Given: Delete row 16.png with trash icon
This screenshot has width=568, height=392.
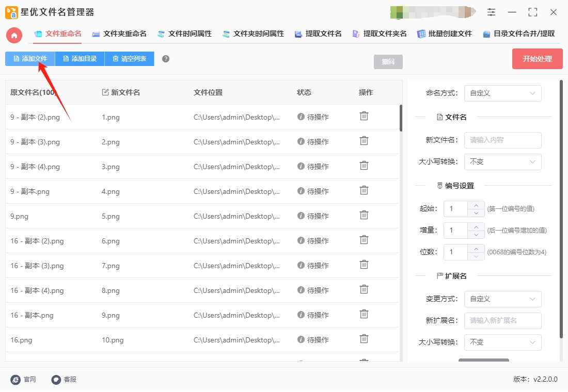Looking at the screenshot, I should pos(364,339).
